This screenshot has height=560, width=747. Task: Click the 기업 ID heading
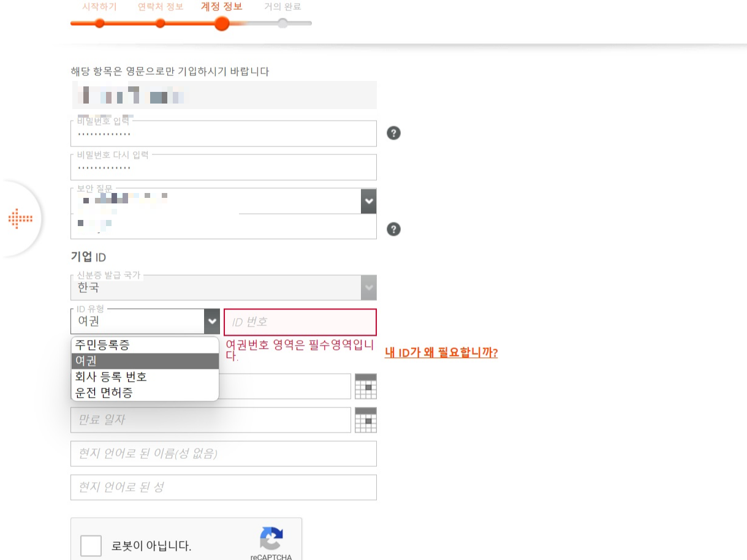pos(88,257)
